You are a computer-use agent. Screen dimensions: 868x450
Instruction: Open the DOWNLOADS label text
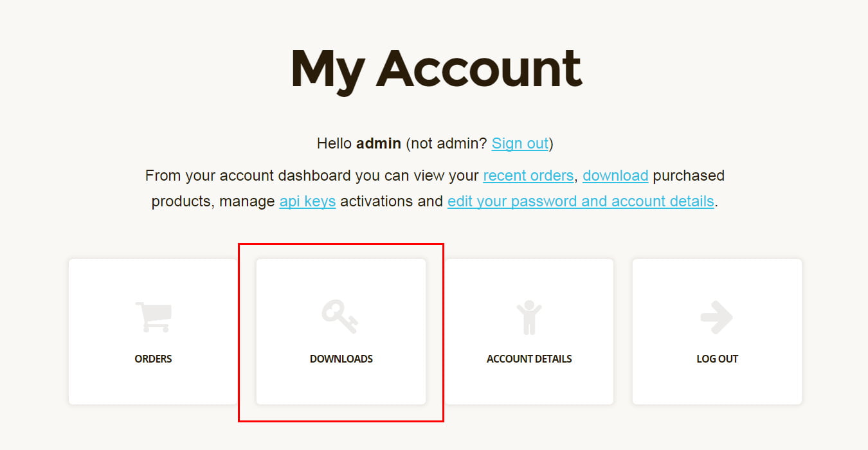click(x=341, y=359)
